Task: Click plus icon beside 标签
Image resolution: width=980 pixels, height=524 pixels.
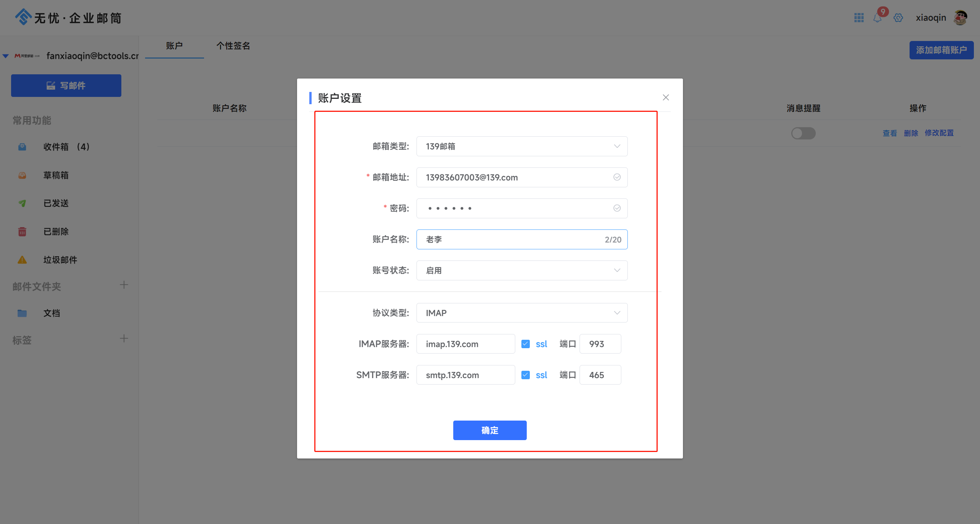Action: (x=124, y=339)
